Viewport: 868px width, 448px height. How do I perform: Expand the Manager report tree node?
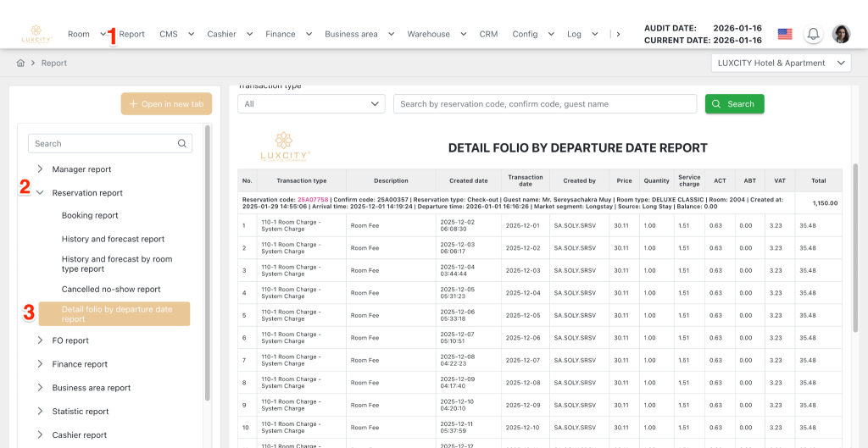click(40, 169)
